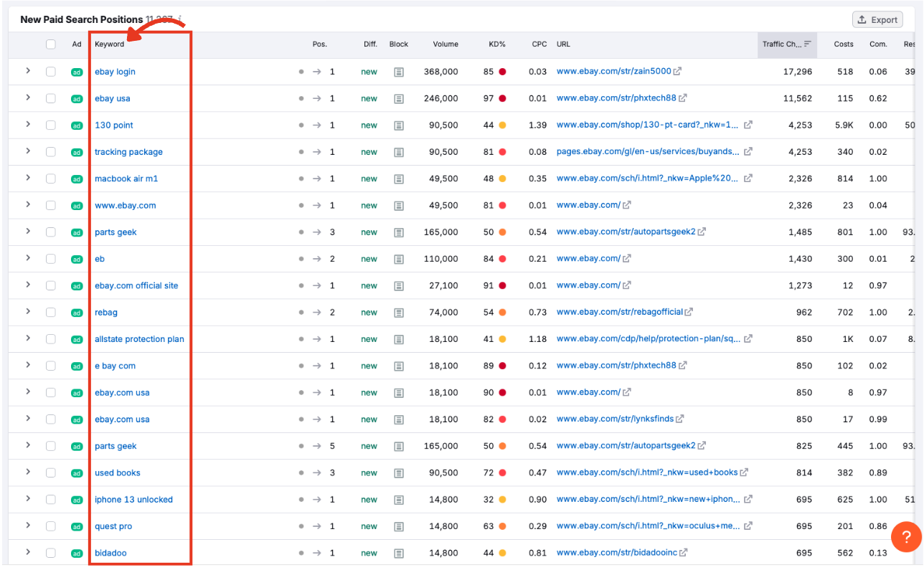This screenshot has width=924, height=570.
Task: Expand the "ebay usa" row details
Action: pos(29,98)
